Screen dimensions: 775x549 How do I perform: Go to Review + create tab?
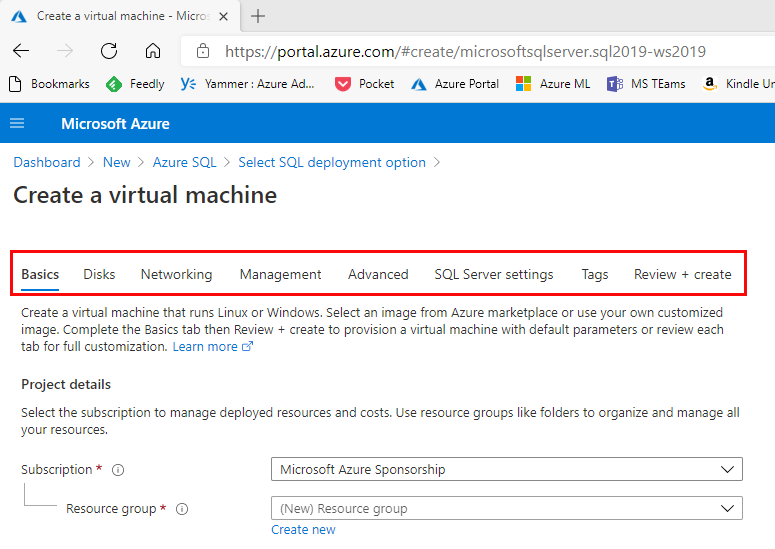click(x=683, y=274)
